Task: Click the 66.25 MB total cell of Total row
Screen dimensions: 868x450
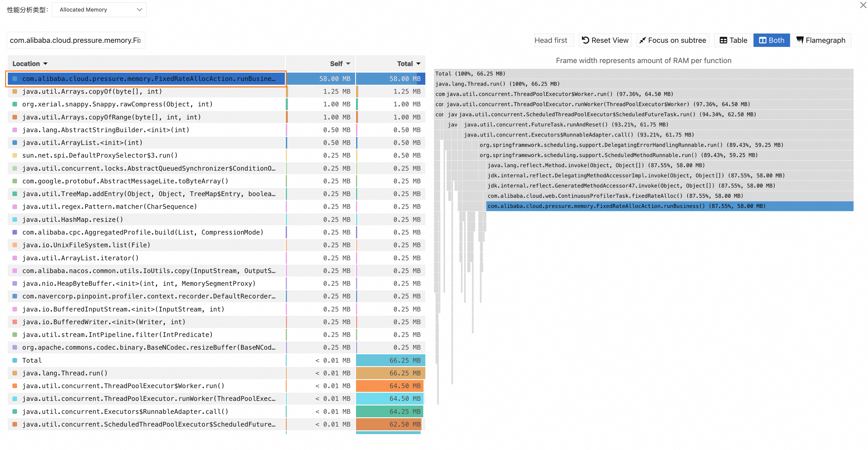Action: (x=391, y=361)
